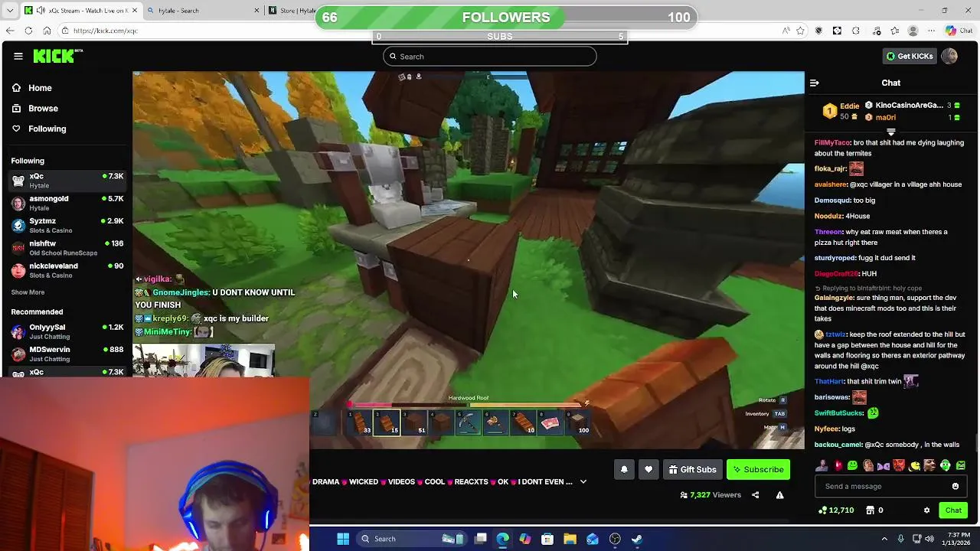Go to the browser home page icon
Image resolution: width=980 pixels, height=551 pixels.
pyautogui.click(x=47, y=31)
